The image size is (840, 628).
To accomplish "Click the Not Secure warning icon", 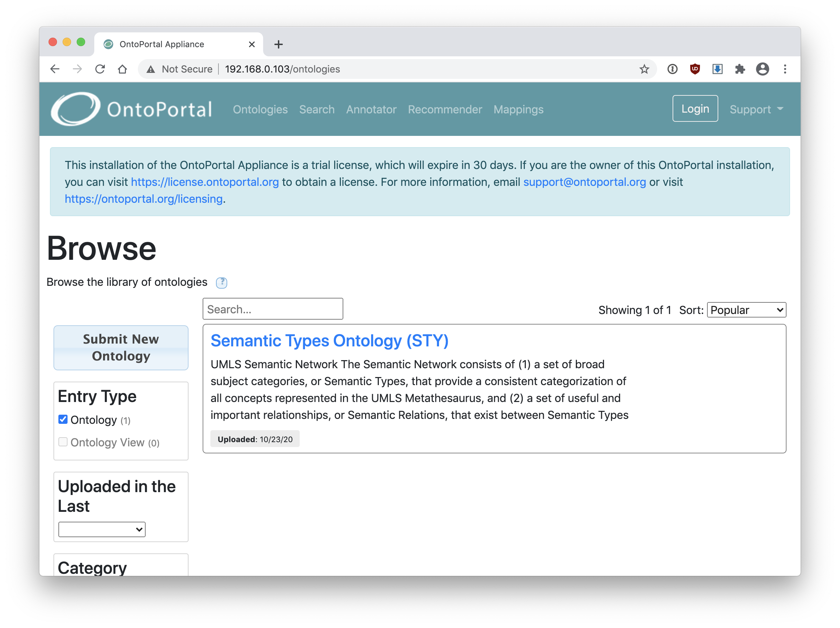I will [x=151, y=69].
